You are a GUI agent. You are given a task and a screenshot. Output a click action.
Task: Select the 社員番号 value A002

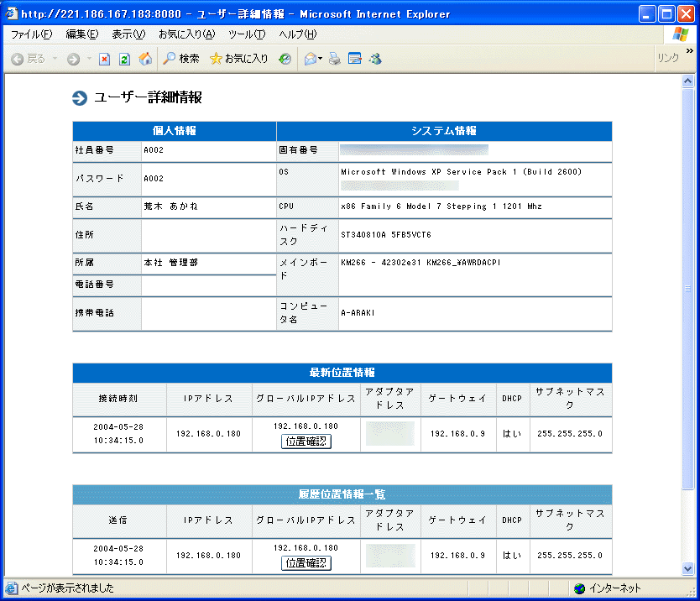point(154,150)
